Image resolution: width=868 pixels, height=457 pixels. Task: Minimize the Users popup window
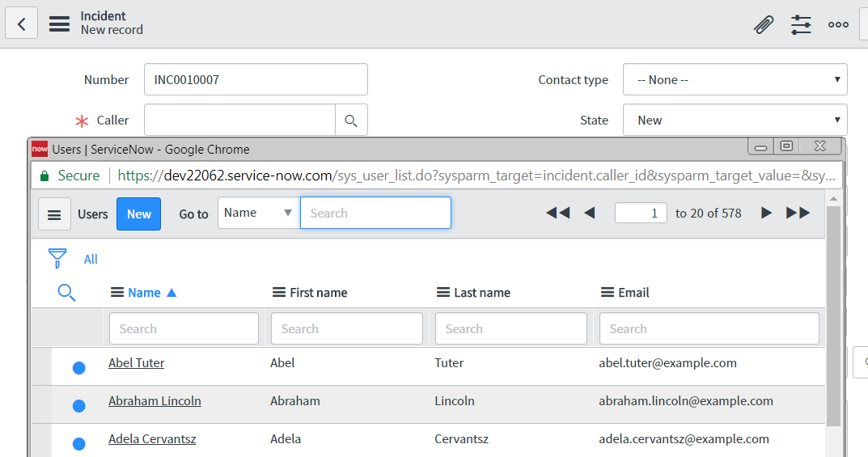[x=760, y=146]
